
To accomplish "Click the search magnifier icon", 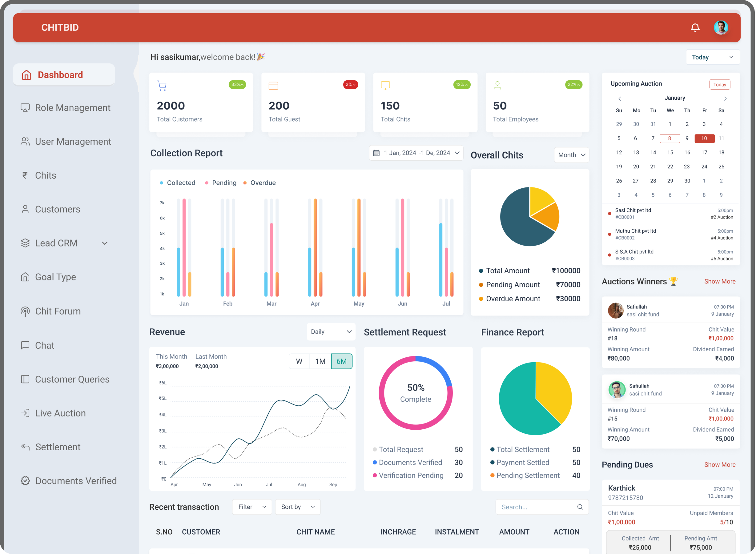I will 580,507.
